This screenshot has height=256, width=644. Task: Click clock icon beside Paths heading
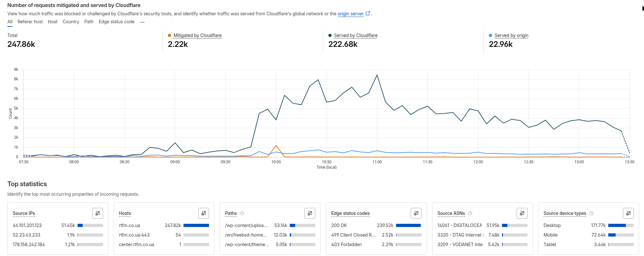pos(242,213)
